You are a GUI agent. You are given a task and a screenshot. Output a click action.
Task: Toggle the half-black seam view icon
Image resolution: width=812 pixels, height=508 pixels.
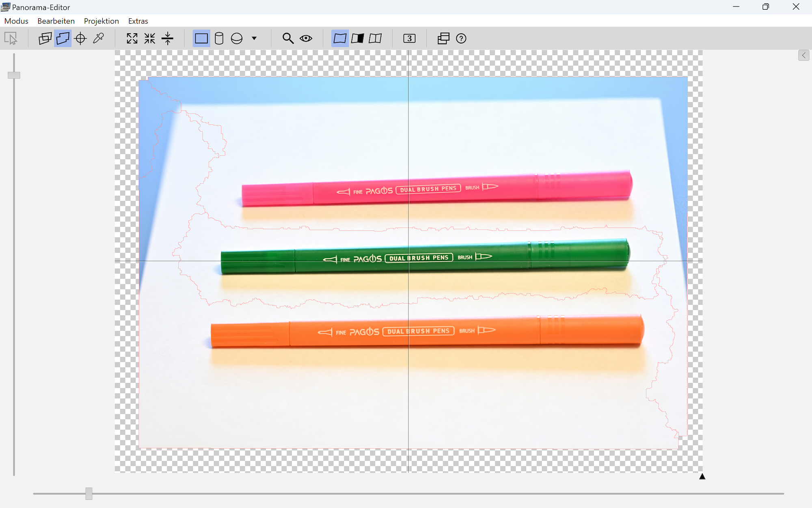(357, 39)
